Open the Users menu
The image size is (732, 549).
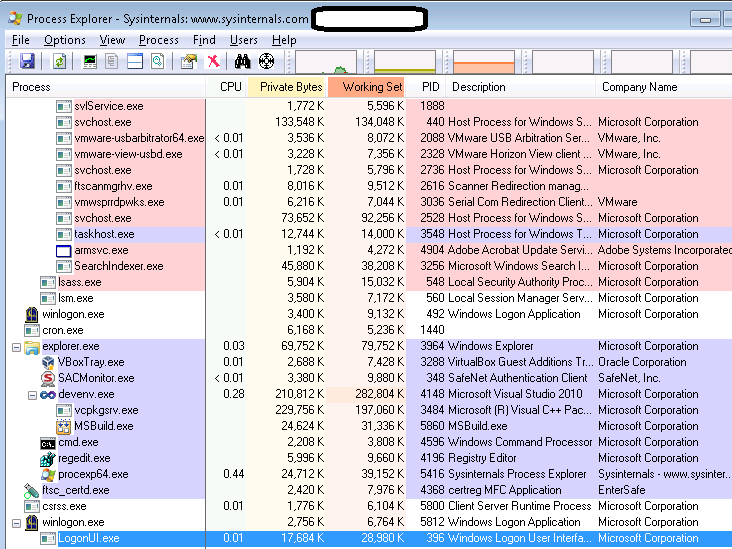tap(244, 40)
